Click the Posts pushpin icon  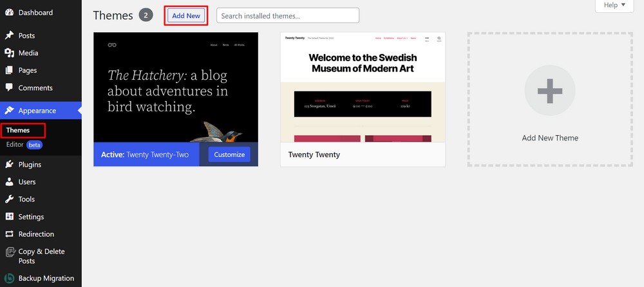9,36
